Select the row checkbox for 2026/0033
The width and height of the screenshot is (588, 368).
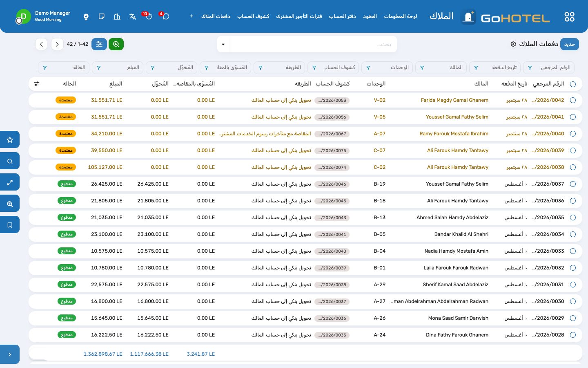pyautogui.click(x=573, y=251)
